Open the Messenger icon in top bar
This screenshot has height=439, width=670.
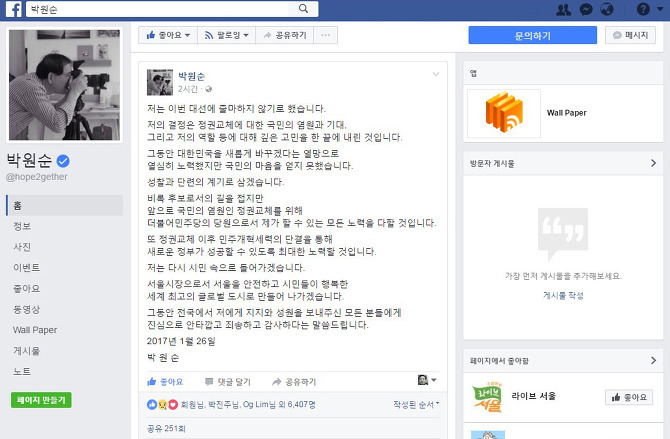586,9
